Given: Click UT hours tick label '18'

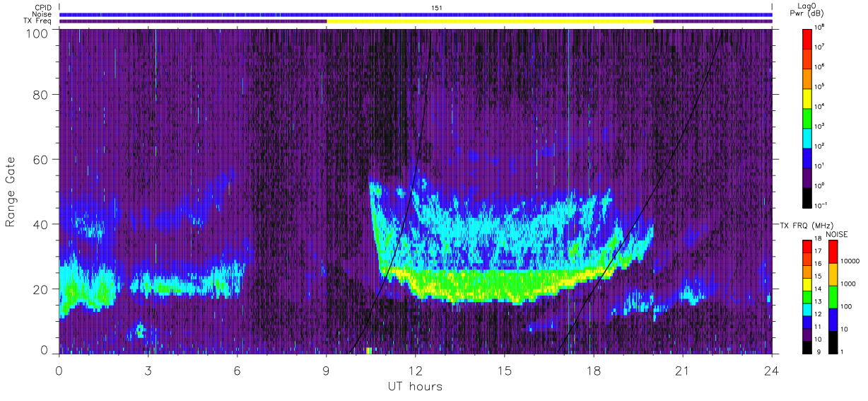Looking at the screenshot, I should coord(594,370).
